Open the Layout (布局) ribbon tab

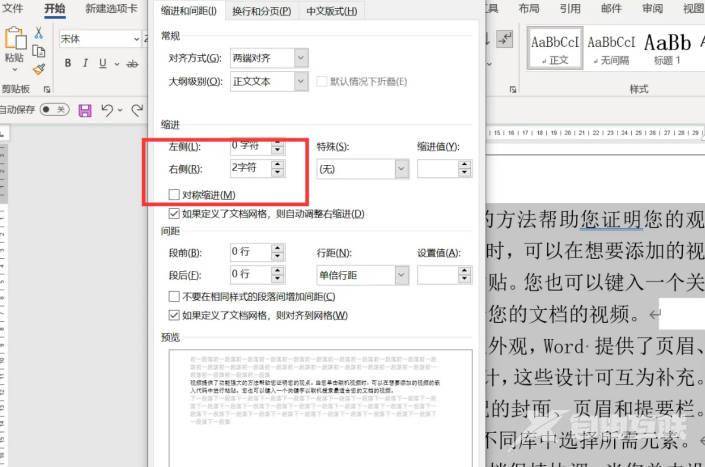(529, 9)
